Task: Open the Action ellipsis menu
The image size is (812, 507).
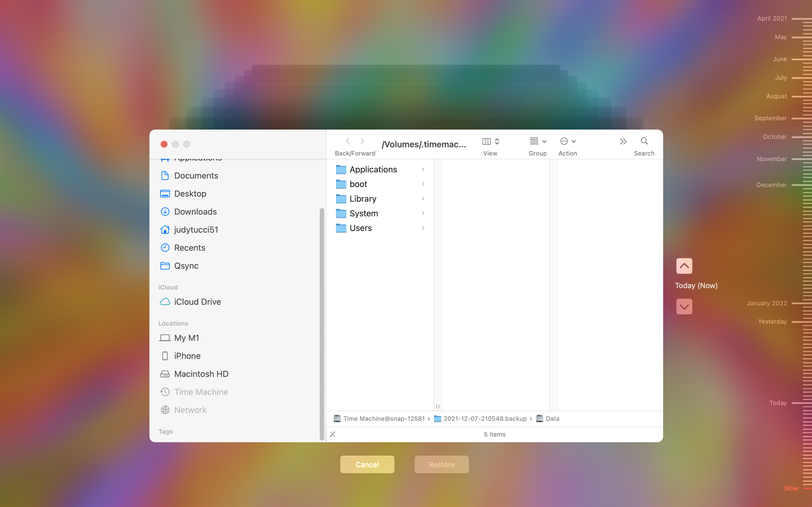Action: (567, 141)
